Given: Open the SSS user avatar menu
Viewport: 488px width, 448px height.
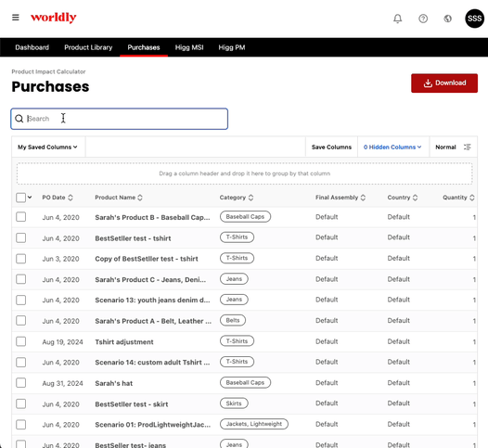Looking at the screenshot, I should (475, 19).
